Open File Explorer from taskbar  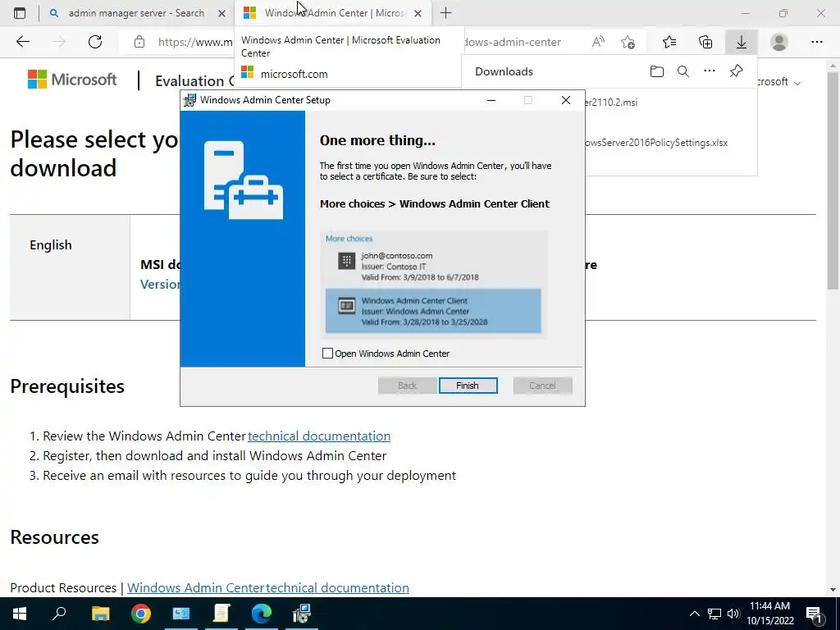coord(100,614)
